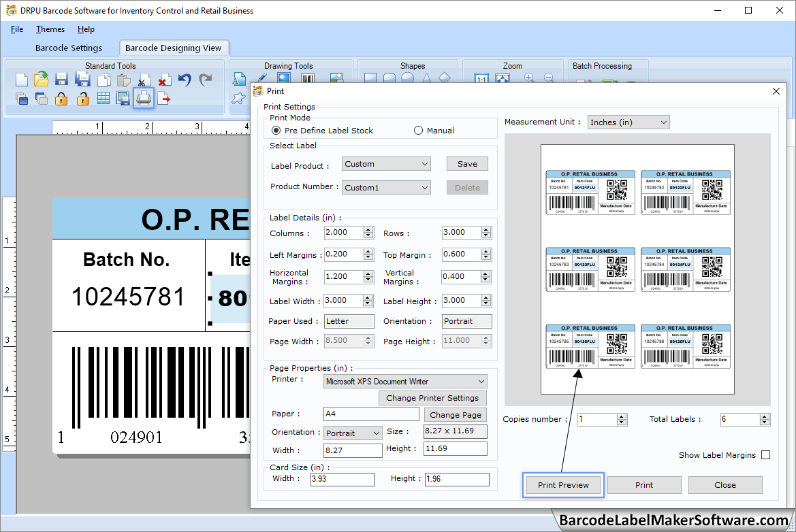Click the Card Size width input field

pos(343,479)
